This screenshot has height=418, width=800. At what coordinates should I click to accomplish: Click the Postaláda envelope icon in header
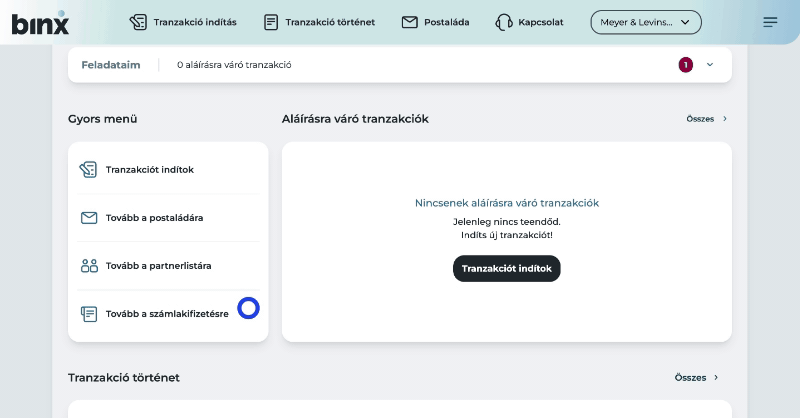pos(410,22)
